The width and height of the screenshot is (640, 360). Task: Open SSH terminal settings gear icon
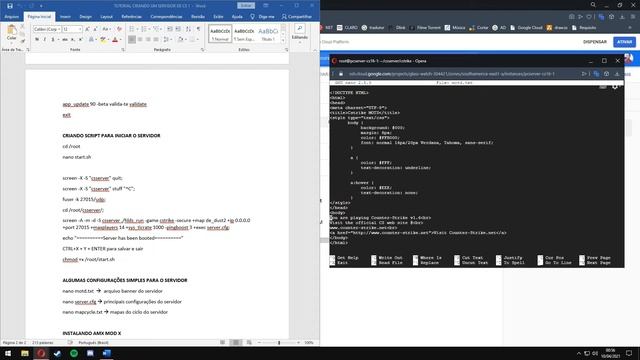coord(615,87)
